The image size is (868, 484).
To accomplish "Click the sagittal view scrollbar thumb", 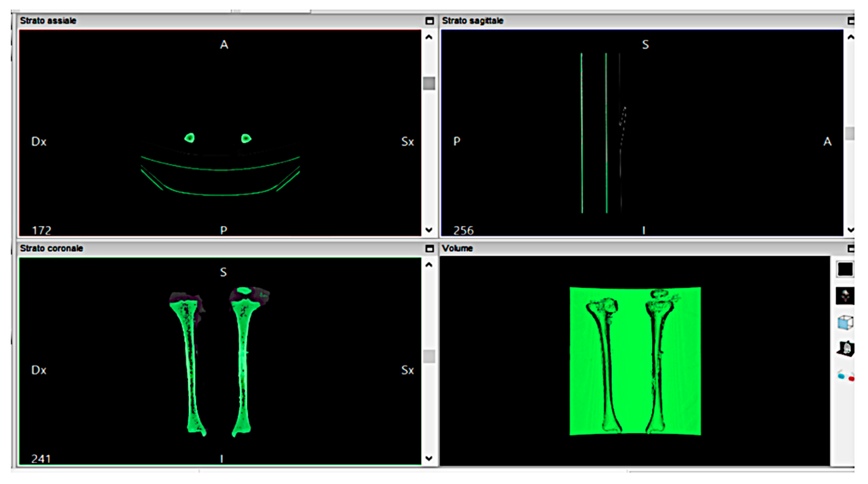I will [850, 133].
